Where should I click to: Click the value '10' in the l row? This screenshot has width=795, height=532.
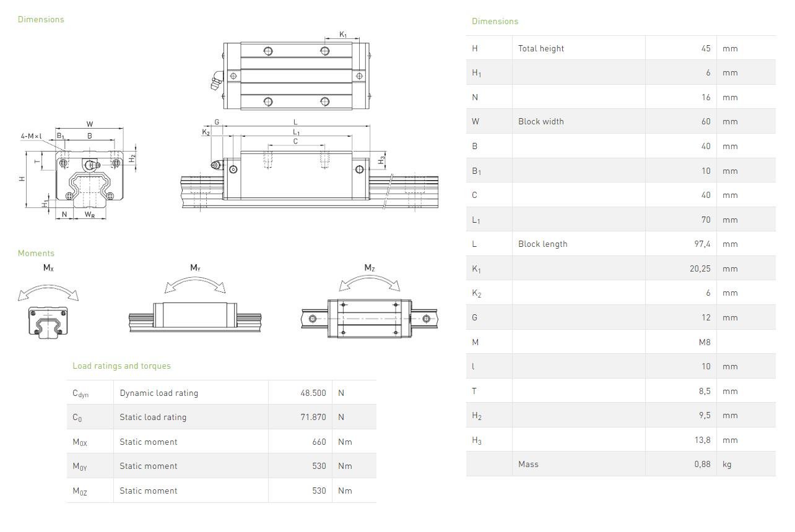point(706,366)
